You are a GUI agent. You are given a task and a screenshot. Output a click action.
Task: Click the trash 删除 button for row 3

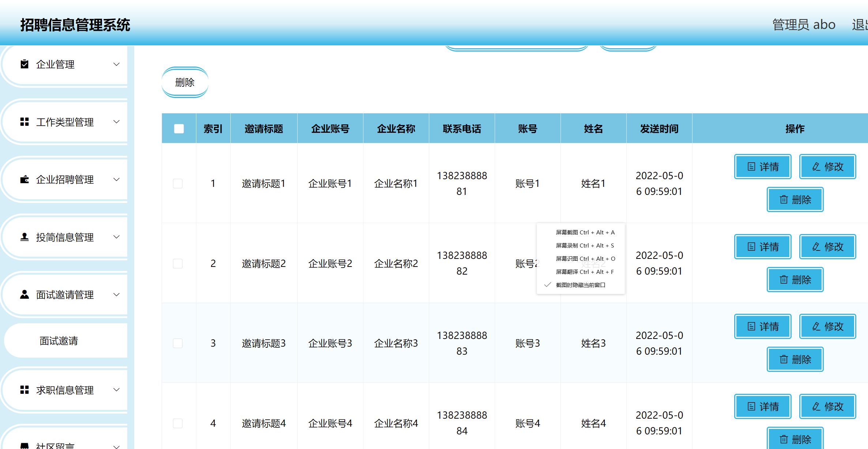tap(795, 359)
